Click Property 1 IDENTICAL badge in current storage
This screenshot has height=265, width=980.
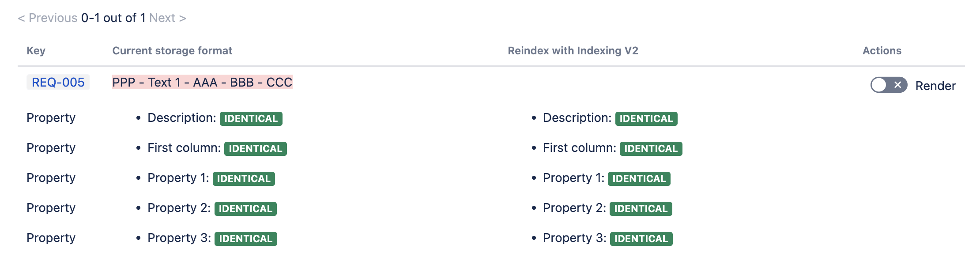(x=244, y=178)
